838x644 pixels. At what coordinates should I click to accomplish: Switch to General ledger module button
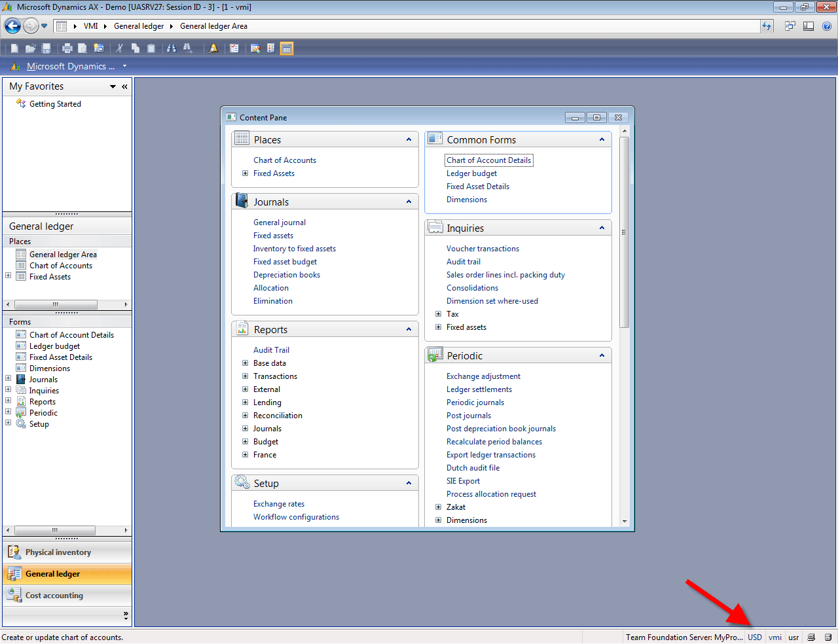pyautogui.click(x=67, y=574)
